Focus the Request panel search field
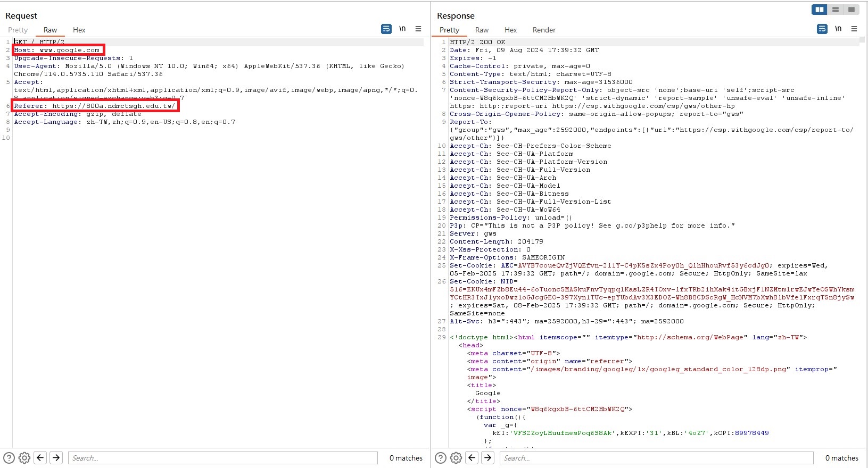This screenshot has width=868, height=468. 223,458
